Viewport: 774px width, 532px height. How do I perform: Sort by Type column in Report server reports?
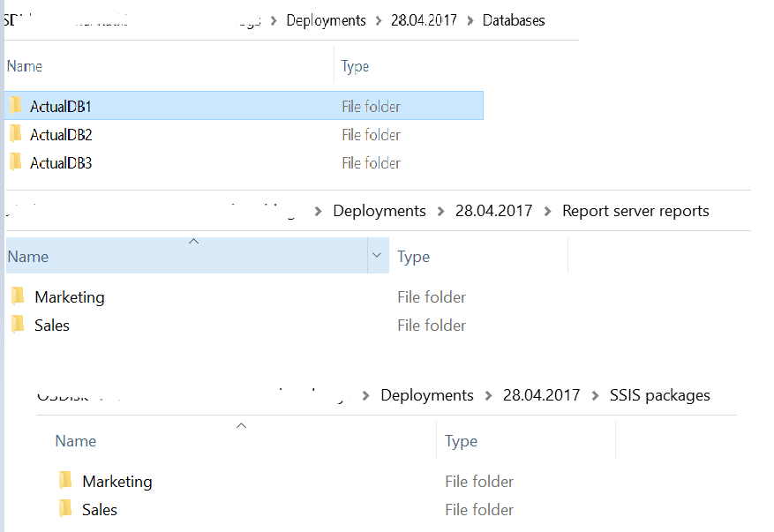413,257
